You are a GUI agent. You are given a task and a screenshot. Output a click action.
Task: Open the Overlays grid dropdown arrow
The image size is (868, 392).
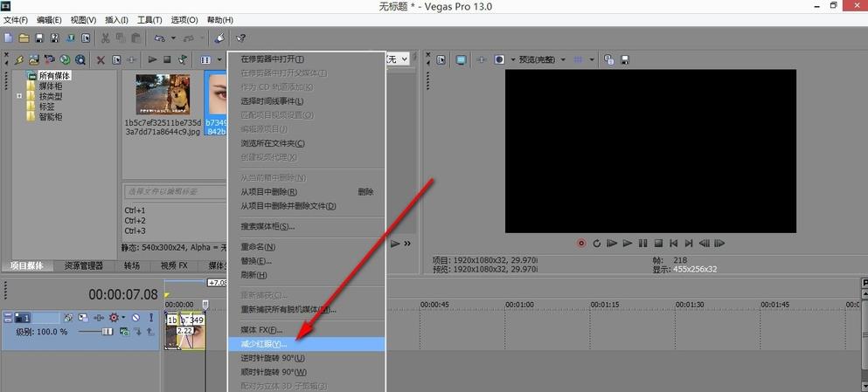(592, 59)
